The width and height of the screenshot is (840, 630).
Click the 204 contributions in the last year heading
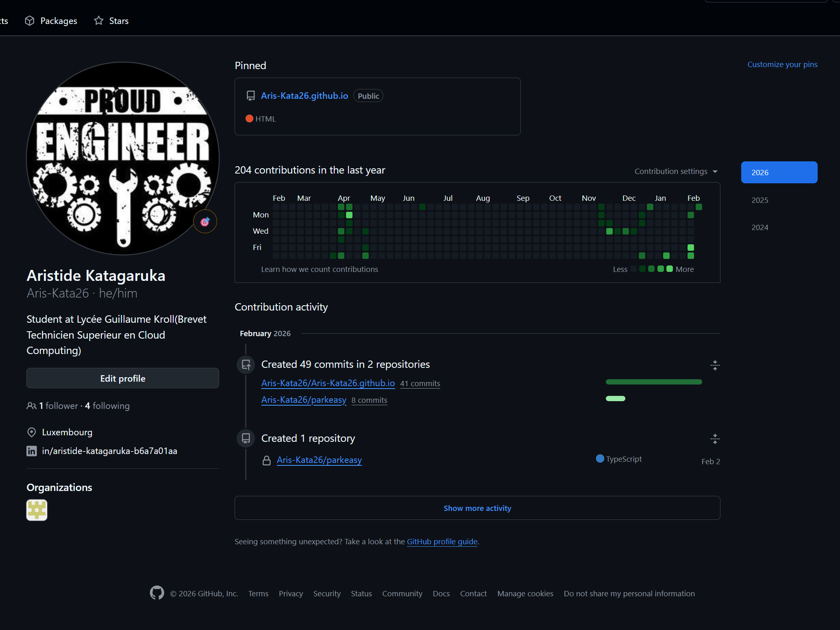click(x=310, y=170)
